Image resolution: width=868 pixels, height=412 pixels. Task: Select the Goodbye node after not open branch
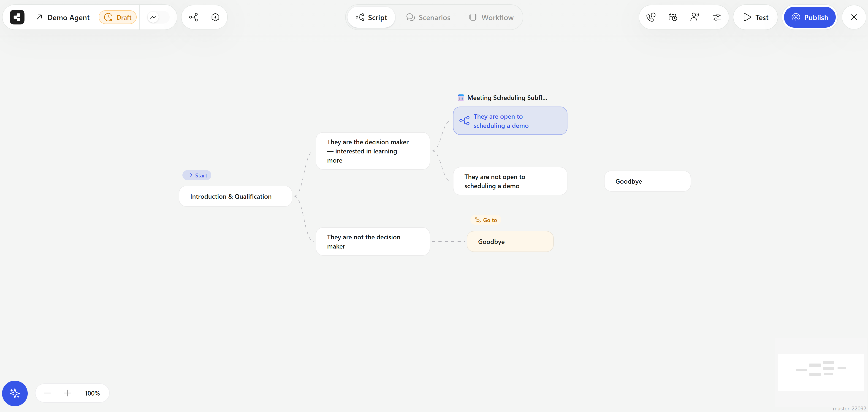[647, 181]
